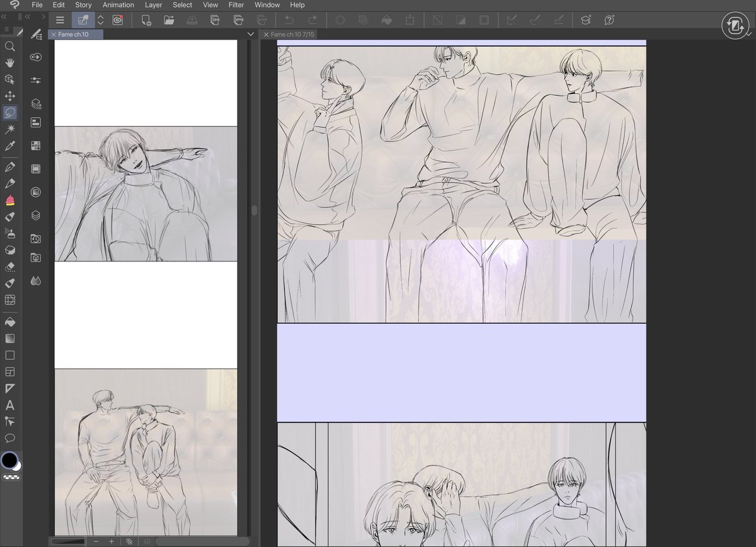This screenshot has height=547, width=756.
Task: Open the File menu
Action: [37, 5]
